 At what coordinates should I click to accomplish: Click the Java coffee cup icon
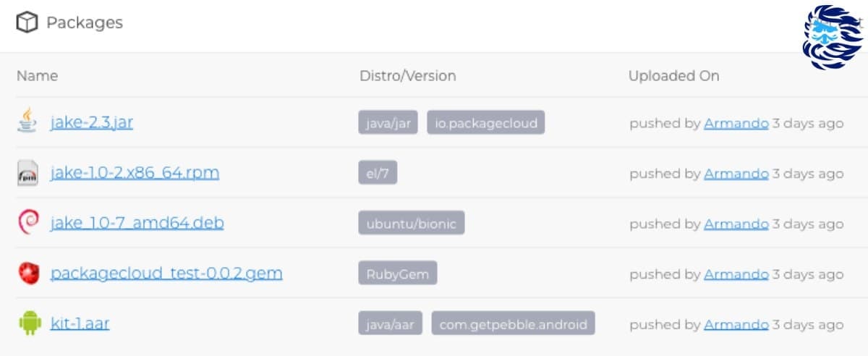pos(27,121)
